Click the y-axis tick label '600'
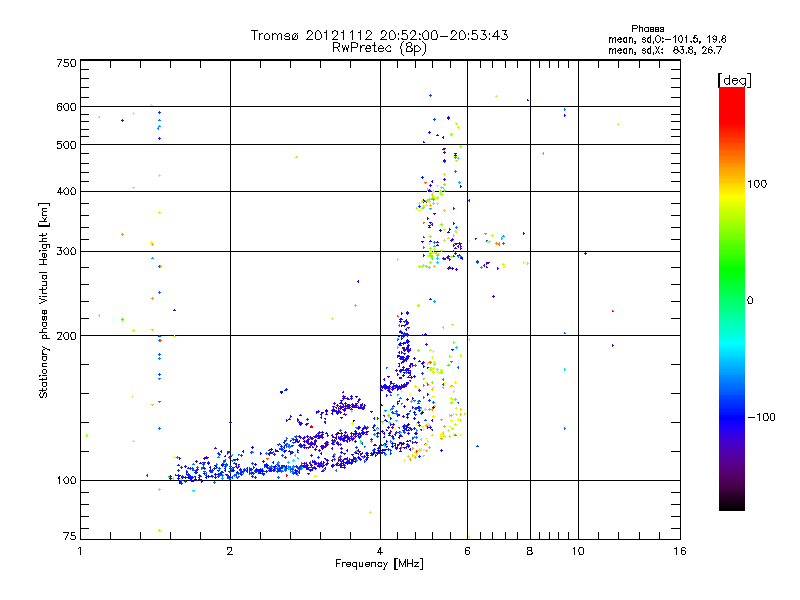This screenshot has width=800, height=600. pos(66,107)
